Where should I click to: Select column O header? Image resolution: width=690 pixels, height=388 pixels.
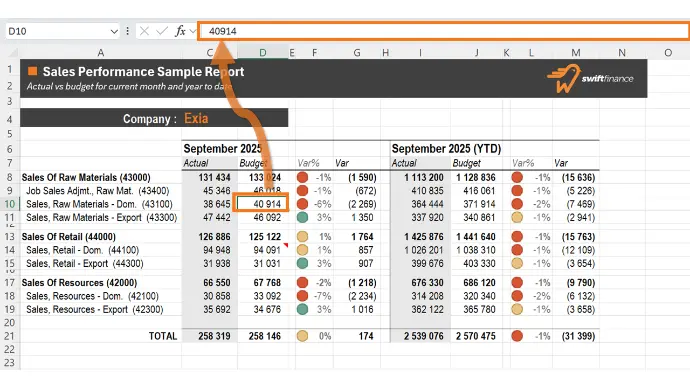pyautogui.click(x=668, y=53)
